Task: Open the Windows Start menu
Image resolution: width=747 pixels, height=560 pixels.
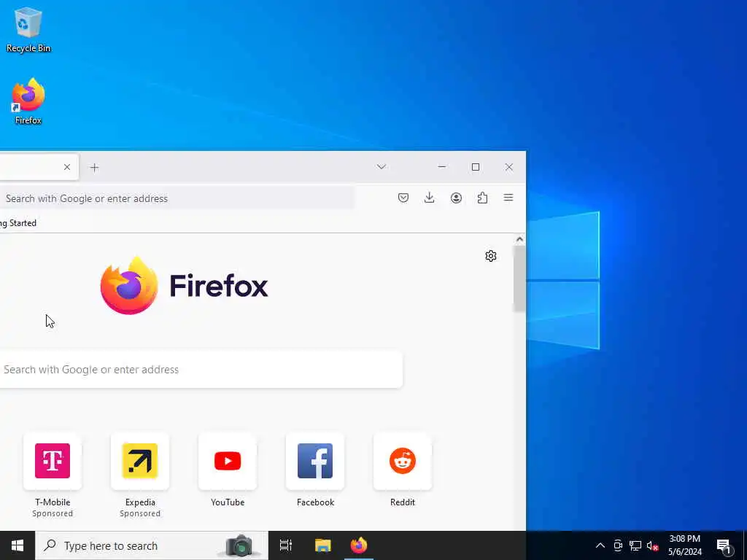Action: tap(18, 545)
